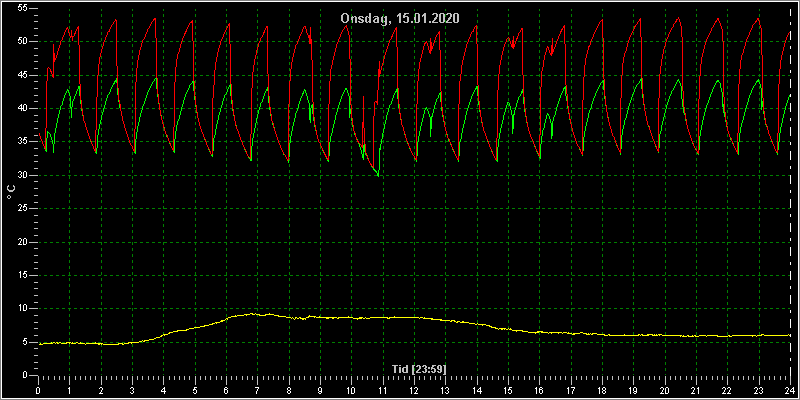The image size is (800, 400).
Task: Click the yellow curve's peak near hour 7
Action: (x=254, y=314)
